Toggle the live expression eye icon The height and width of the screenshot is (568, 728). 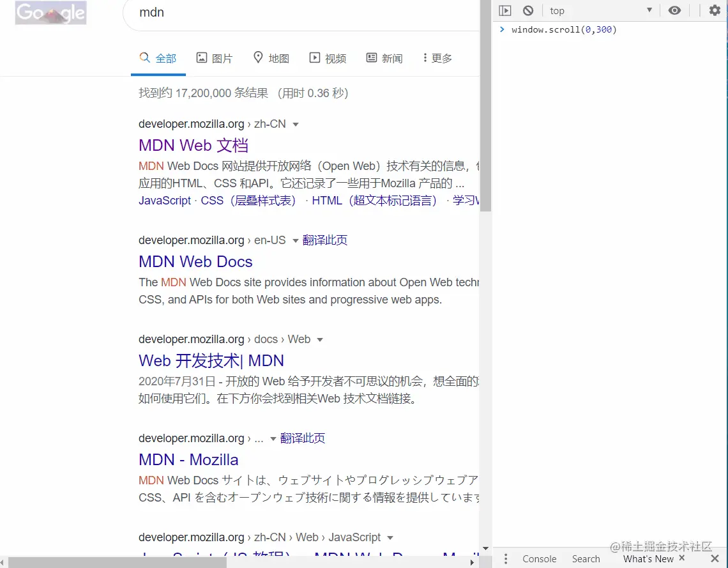pyautogui.click(x=674, y=10)
